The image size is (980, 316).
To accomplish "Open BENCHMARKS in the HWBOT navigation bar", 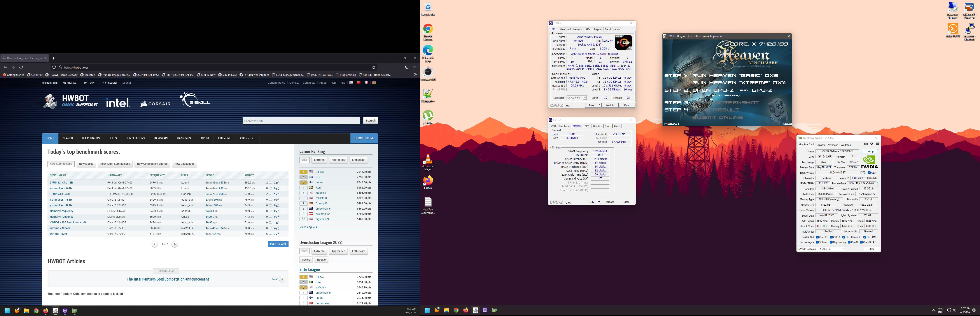I will [x=91, y=138].
